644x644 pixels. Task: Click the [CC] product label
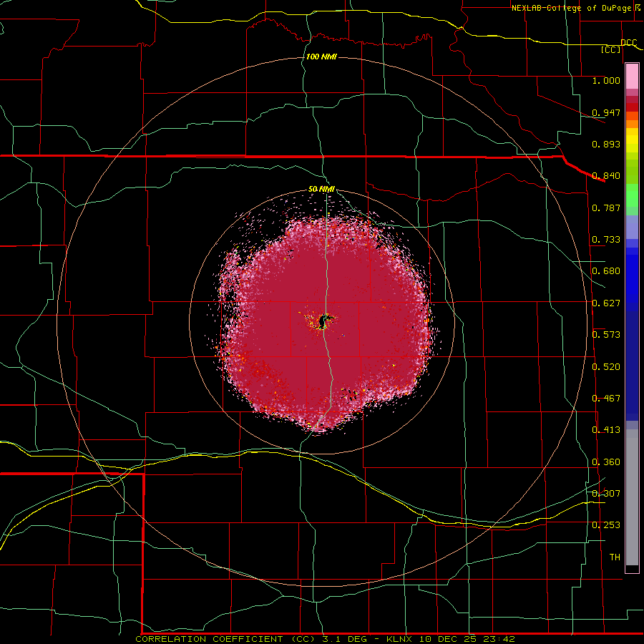[611, 49]
